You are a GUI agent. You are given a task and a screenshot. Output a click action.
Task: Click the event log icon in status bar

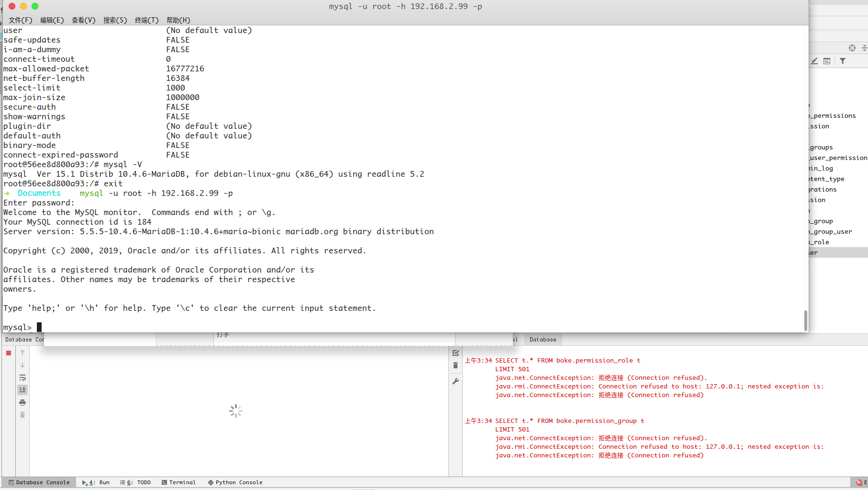[859, 482]
